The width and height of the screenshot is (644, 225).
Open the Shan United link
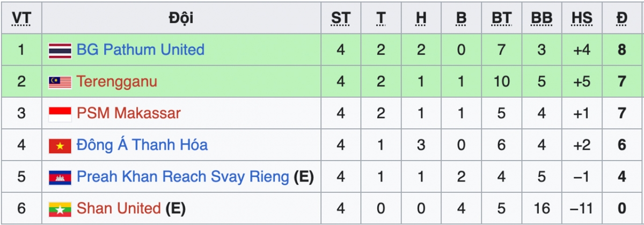coord(119,208)
